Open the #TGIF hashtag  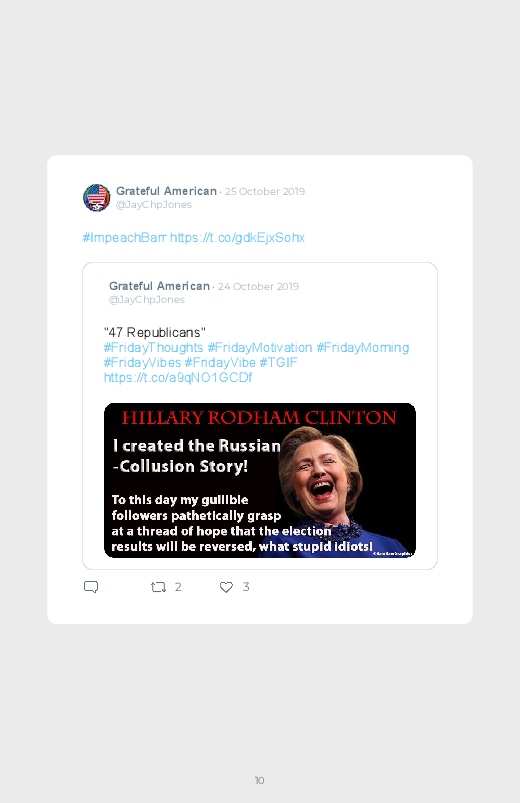coord(278,363)
